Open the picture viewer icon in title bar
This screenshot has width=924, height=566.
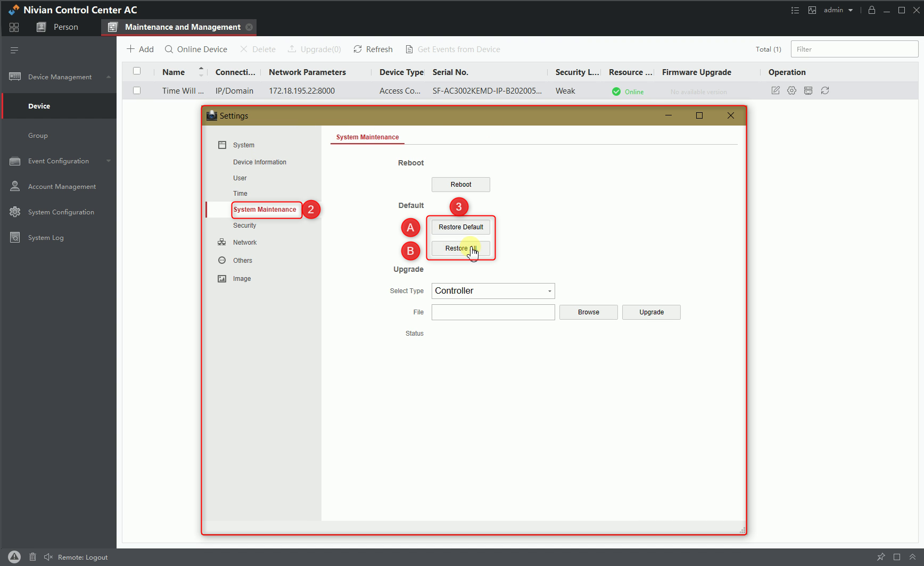point(812,10)
